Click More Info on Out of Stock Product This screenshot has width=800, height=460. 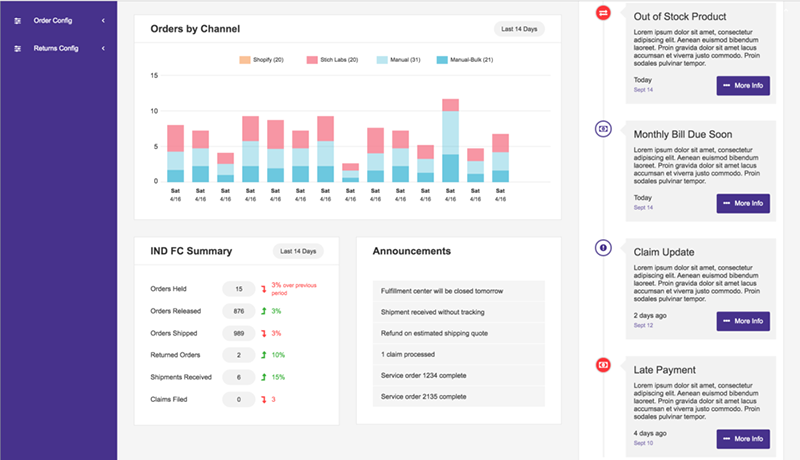click(x=743, y=85)
